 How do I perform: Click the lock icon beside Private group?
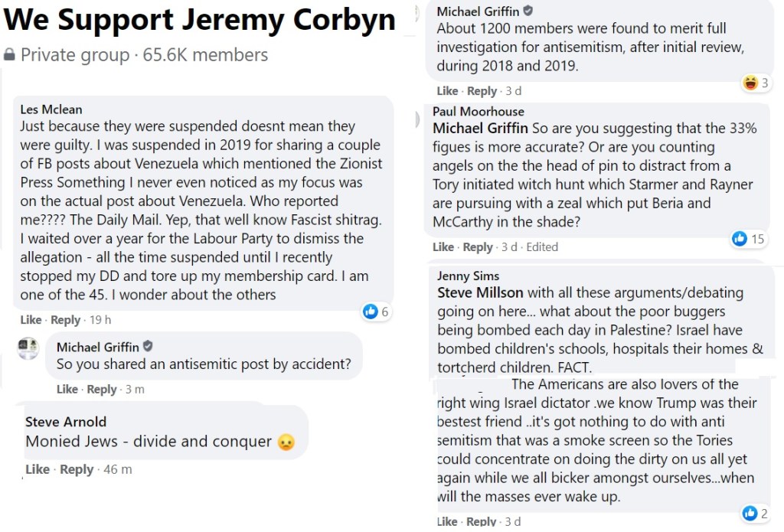10,55
